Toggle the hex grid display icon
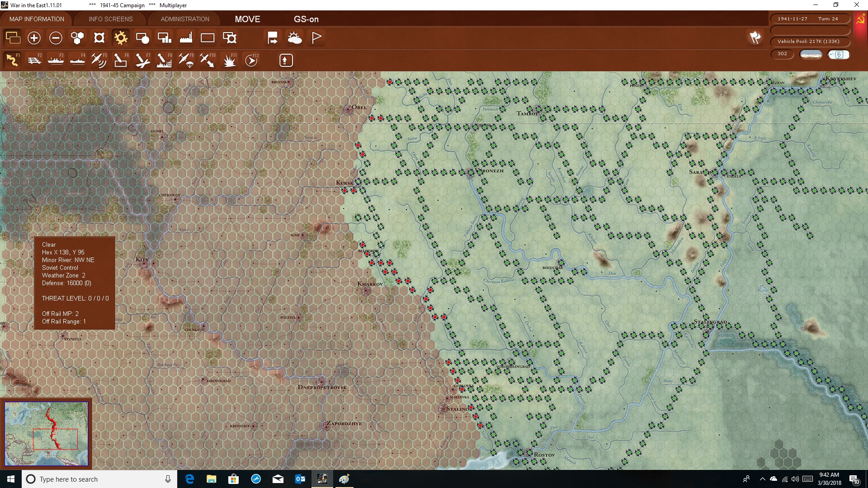The image size is (868, 488). (x=77, y=38)
